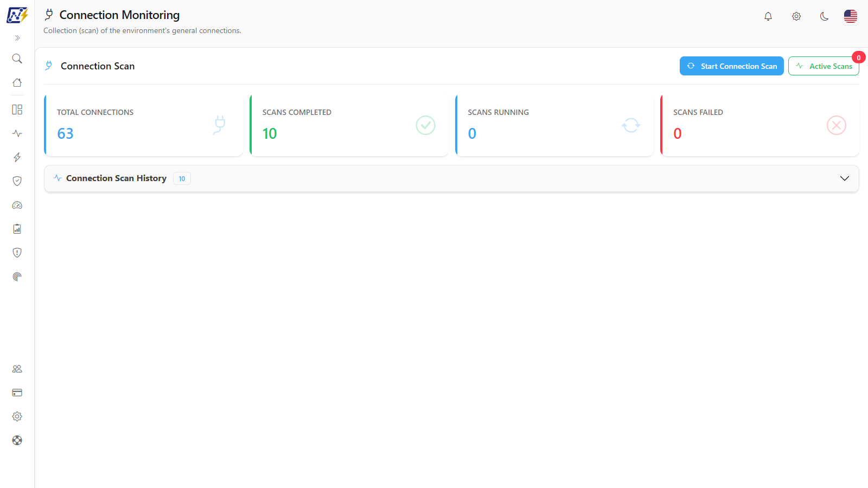Expand the sidebar with double chevron
Viewport: 868px width, 488px height.
point(17,38)
